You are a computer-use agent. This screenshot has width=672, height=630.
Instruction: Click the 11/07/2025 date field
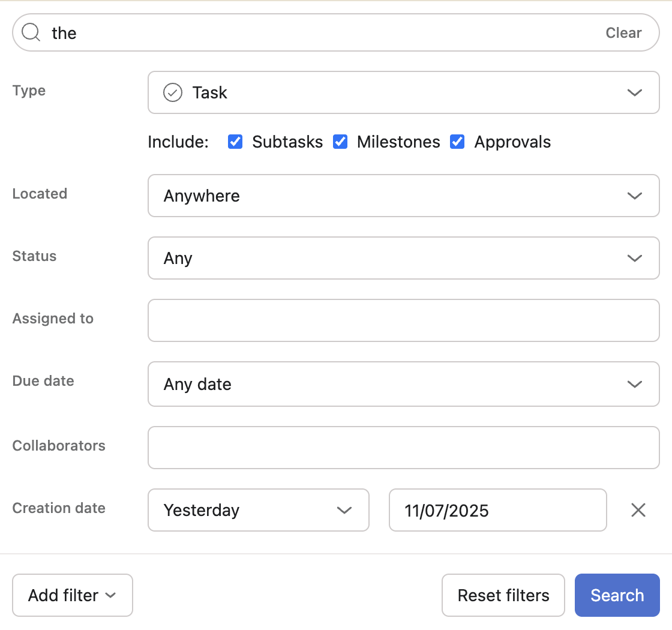(x=497, y=510)
